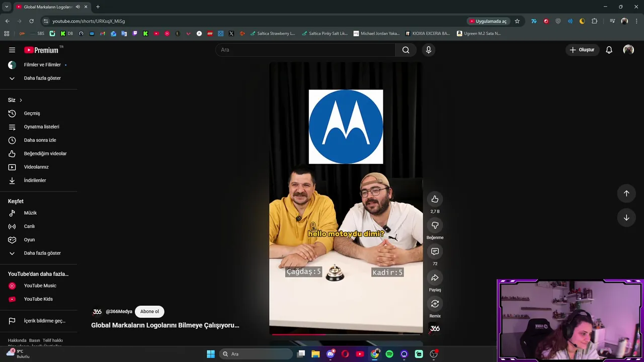
Task: Open YouTube Kids link
Action: tap(39, 299)
